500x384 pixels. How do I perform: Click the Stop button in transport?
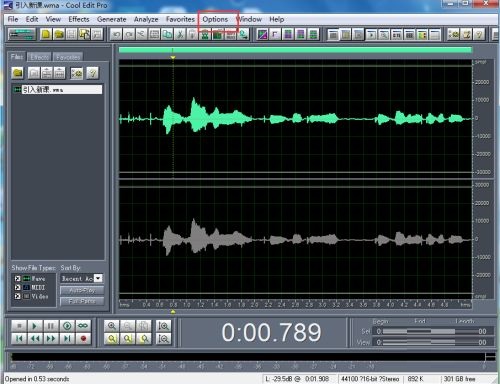click(x=19, y=326)
